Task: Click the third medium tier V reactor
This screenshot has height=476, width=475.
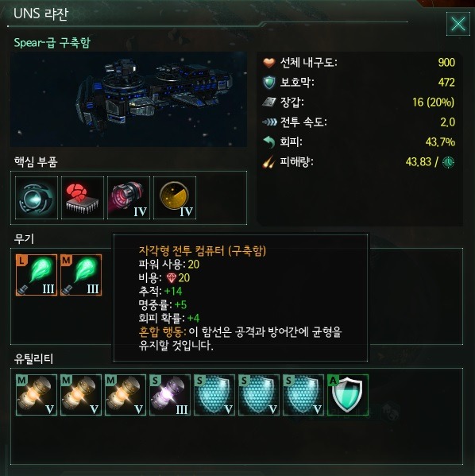Action: [126, 395]
